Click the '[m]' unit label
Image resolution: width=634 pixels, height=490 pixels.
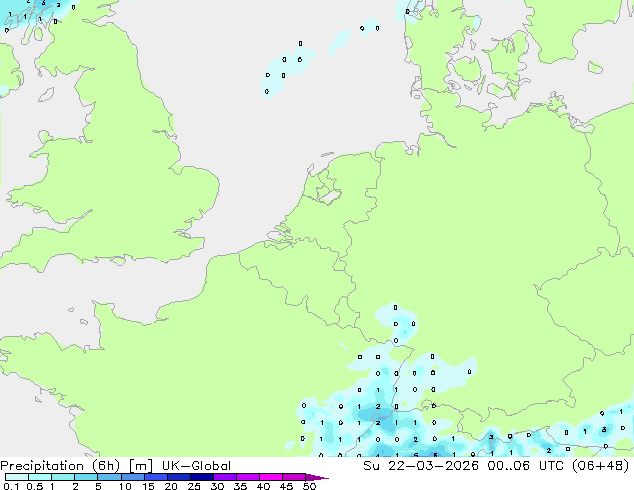(140, 466)
